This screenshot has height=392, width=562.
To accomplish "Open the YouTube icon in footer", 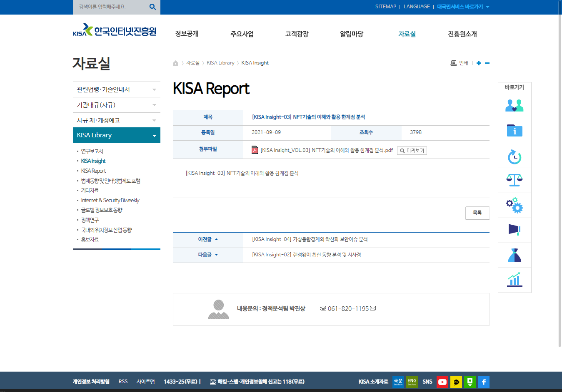I will tap(442, 382).
